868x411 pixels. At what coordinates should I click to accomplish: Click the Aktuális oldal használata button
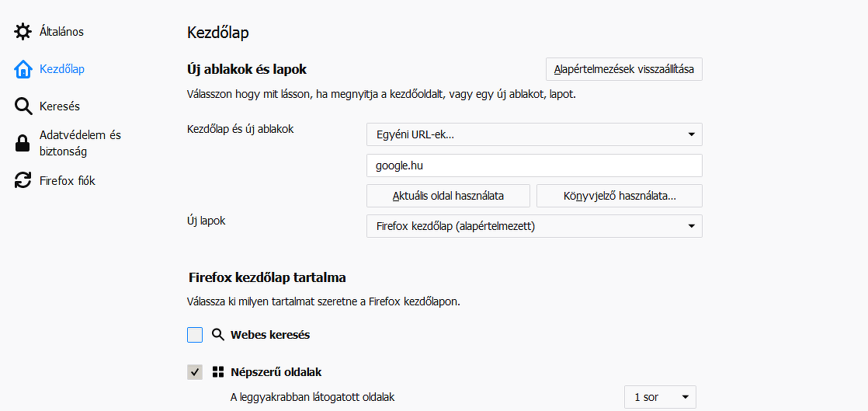tap(448, 196)
